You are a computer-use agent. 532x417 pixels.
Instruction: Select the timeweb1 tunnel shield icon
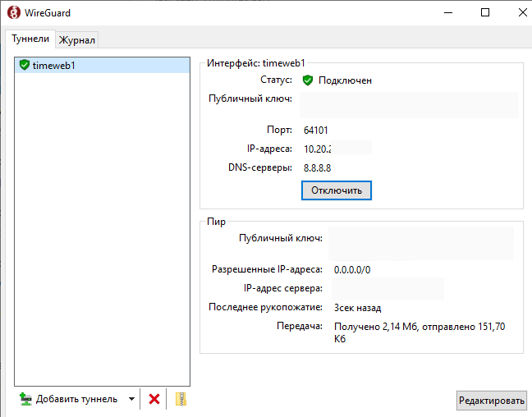pyautogui.click(x=25, y=65)
